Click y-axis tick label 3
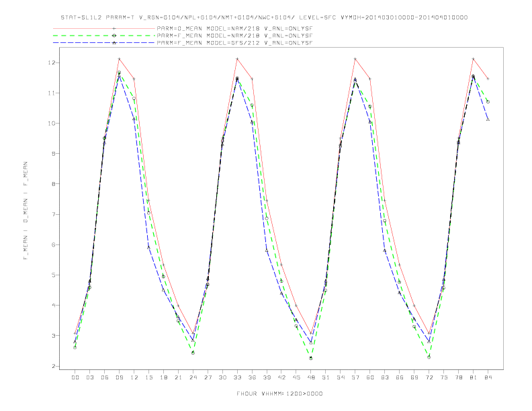Viewport: 532px width, 411px height. pyautogui.click(x=54, y=336)
